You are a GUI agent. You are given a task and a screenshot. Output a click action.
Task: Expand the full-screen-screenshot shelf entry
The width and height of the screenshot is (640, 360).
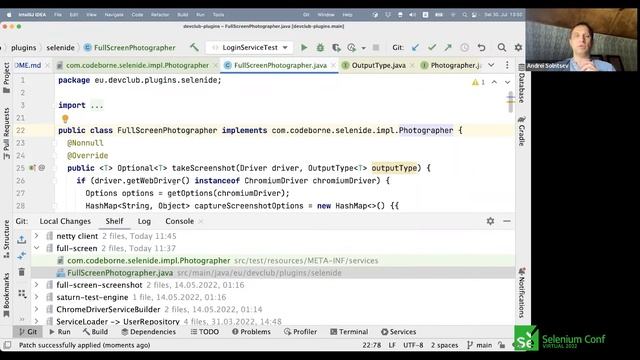pos(36,285)
